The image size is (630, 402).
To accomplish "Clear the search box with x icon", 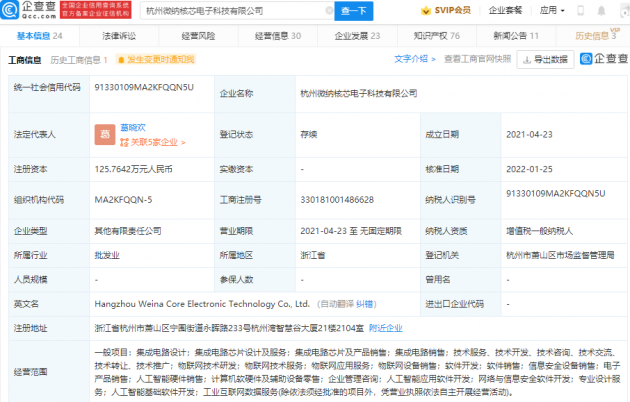I will click(329, 10).
